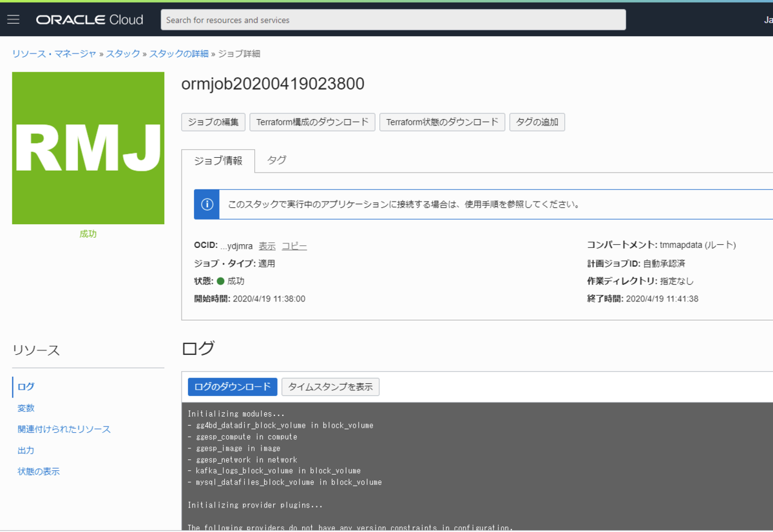
Task: Click the コピー link next to OCID
Action: click(294, 246)
